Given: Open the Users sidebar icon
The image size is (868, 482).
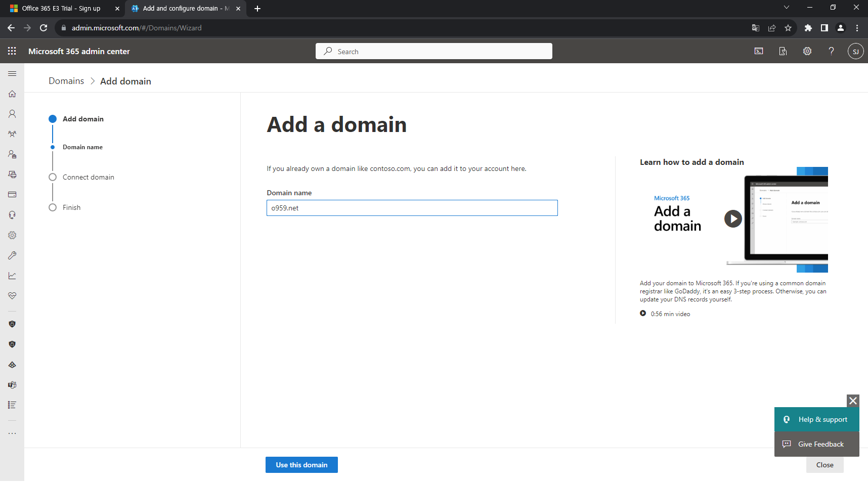Looking at the screenshot, I should [x=12, y=114].
